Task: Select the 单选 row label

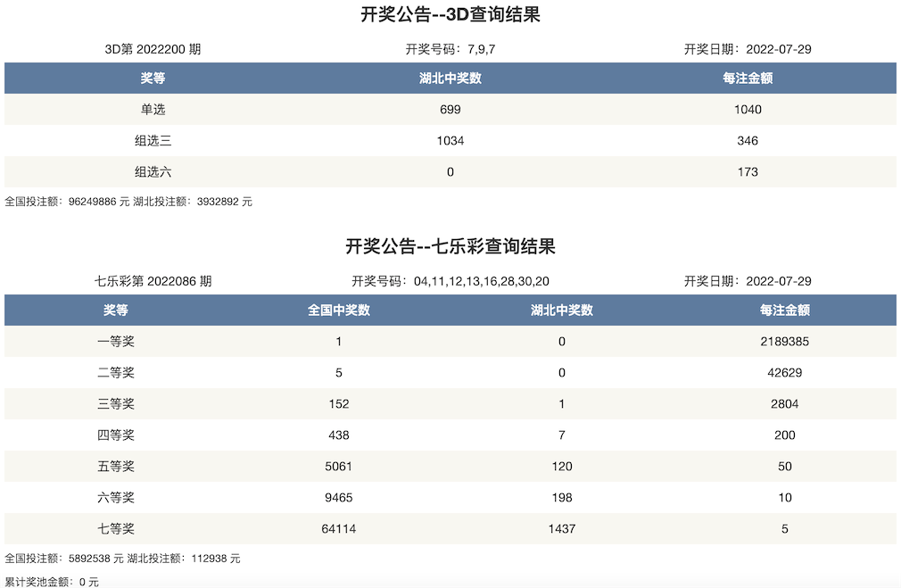Action: click(153, 109)
